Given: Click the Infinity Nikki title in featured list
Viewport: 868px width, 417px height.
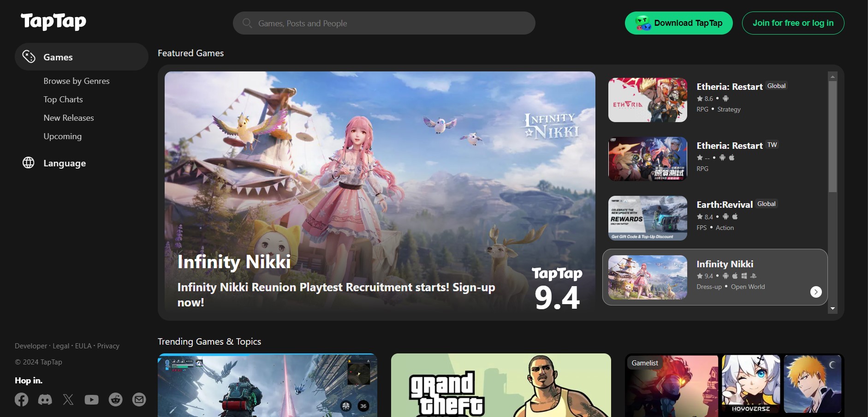Looking at the screenshot, I should (725, 264).
